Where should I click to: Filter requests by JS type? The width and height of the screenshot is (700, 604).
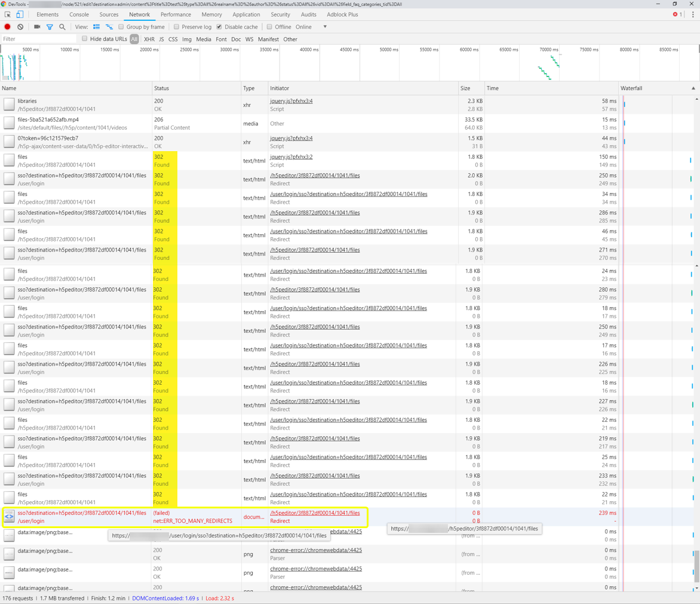point(161,39)
